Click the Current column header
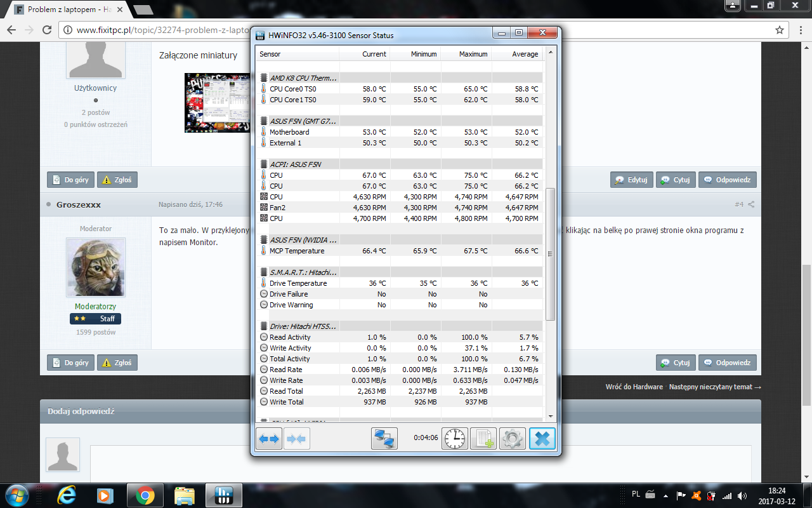 (x=365, y=54)
